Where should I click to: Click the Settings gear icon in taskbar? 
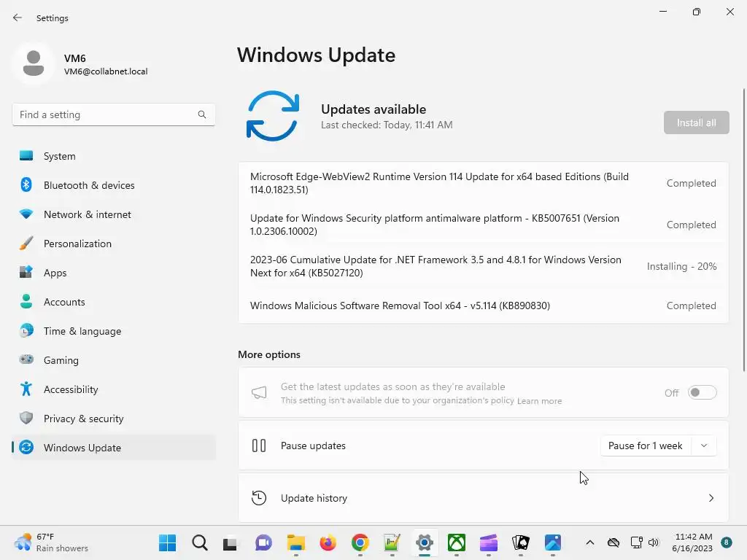[x=424, y=542]
